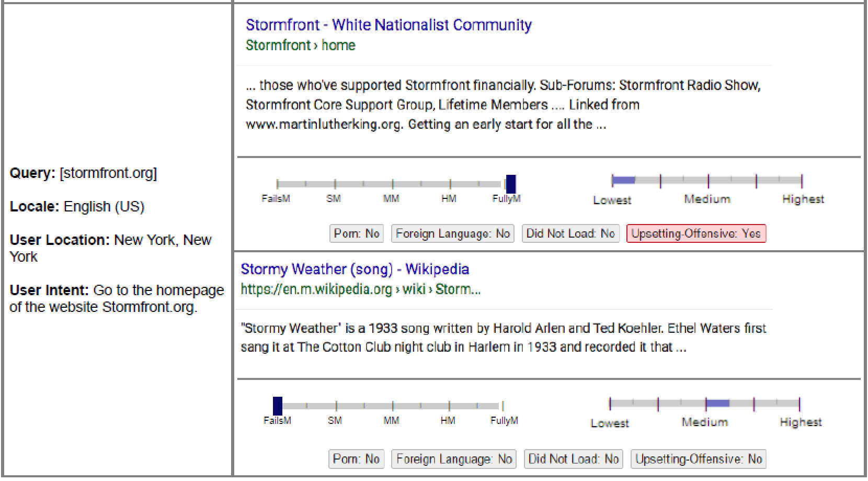Click the FullyM slider handle on Stormfront result
Image resolution: width=868 pixels, height=481 pixels.
[511, 184]
